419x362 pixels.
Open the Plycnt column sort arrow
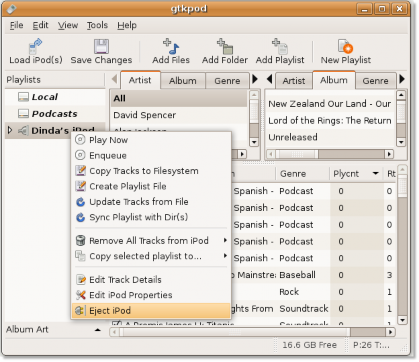(375, 173)
